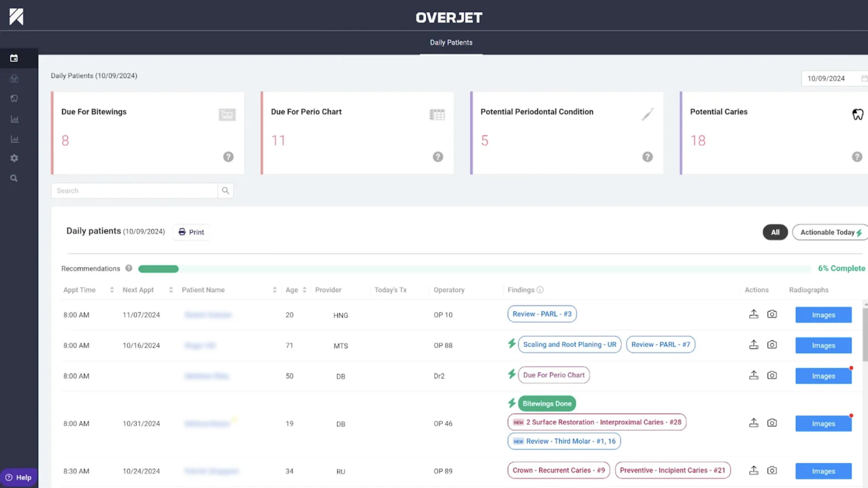Click the upload icon in the OP 89 row
Viewport: 868px width, 488px height.
pos(754,470)
